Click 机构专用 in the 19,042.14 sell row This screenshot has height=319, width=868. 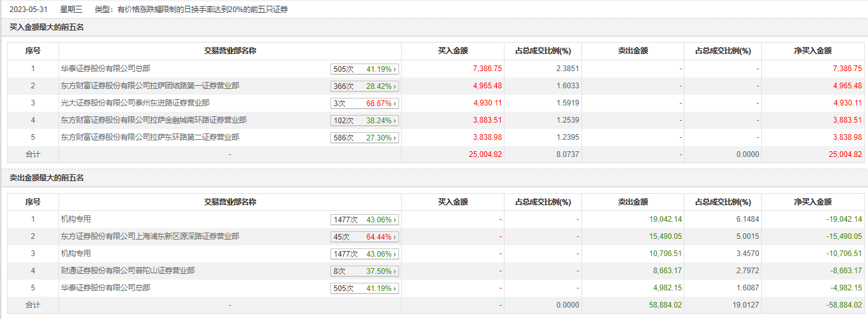[76, 219]
